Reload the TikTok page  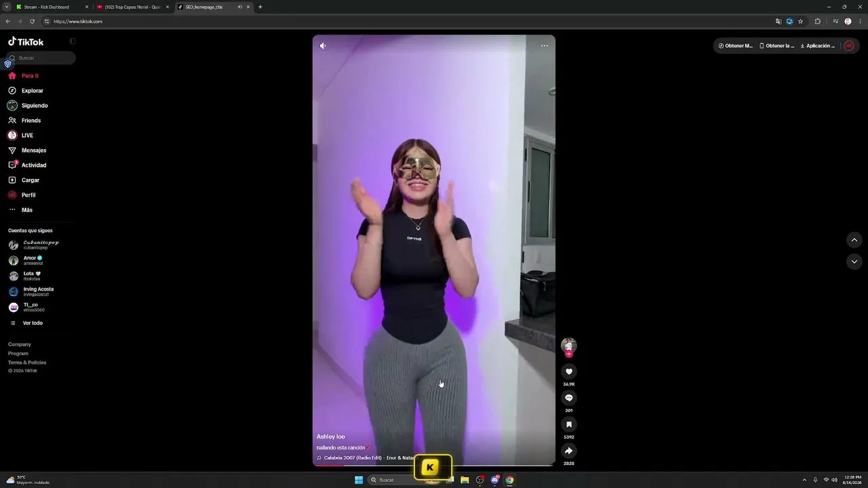point(32,22)
